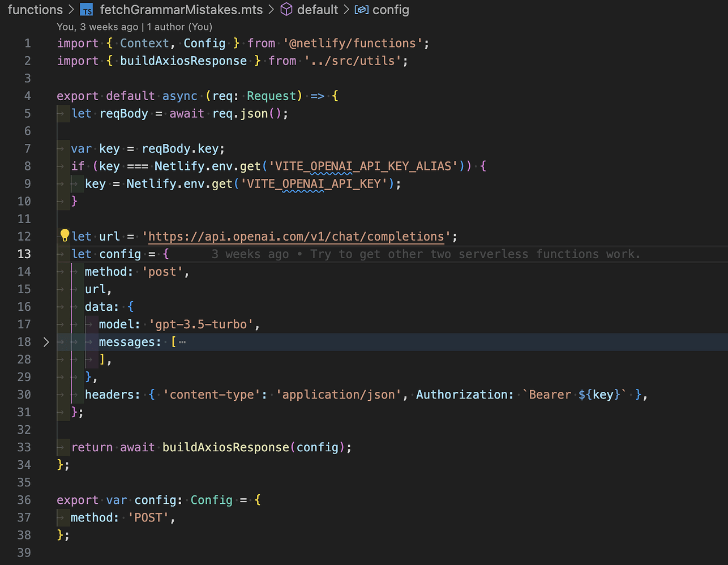Open the OpenAI chat completions URL link
The image size is (728, 565).
point(297,236)
